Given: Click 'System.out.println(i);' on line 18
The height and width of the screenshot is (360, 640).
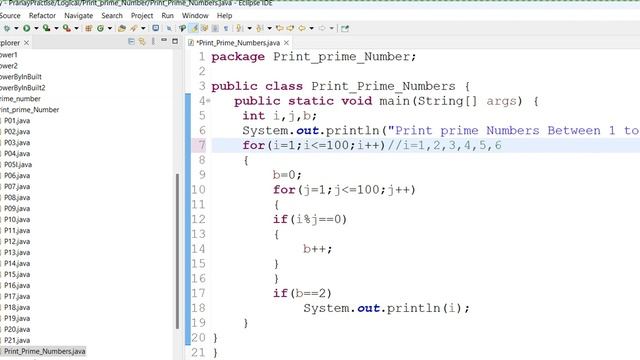Looking at the screenshot, I should point(386,308).
